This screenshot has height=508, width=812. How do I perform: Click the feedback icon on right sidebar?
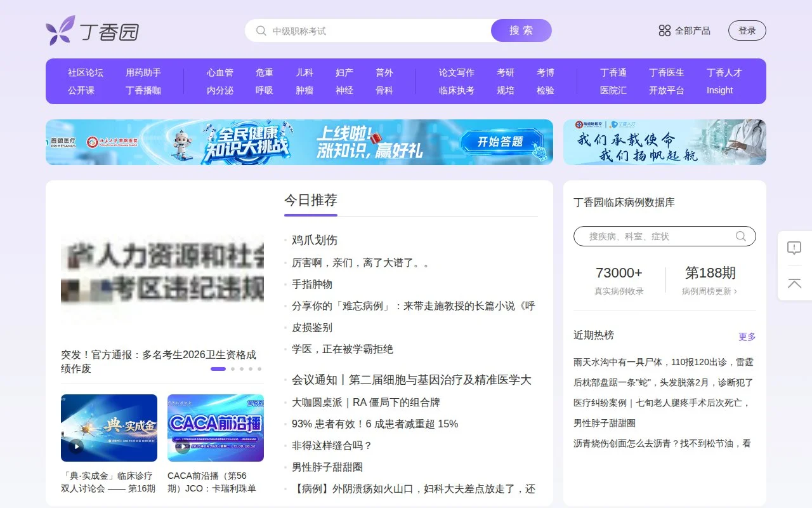[794, 248]
